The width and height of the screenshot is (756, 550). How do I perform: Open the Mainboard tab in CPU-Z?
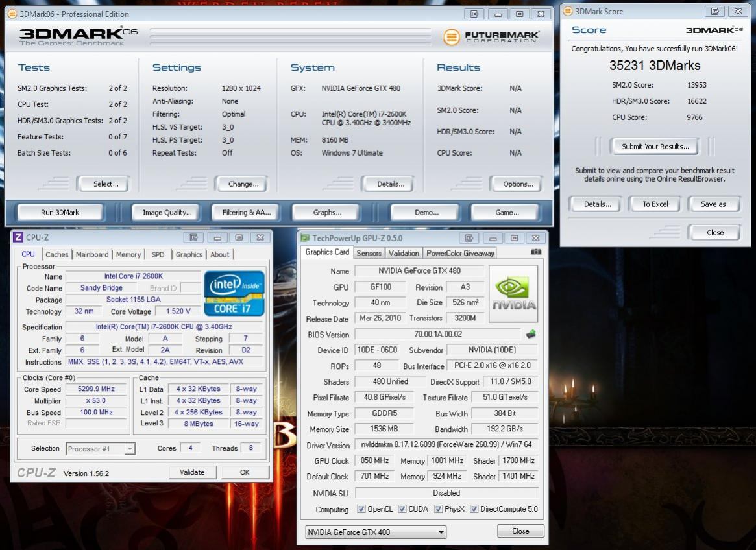pyautogui.click(x=92, y=254)
